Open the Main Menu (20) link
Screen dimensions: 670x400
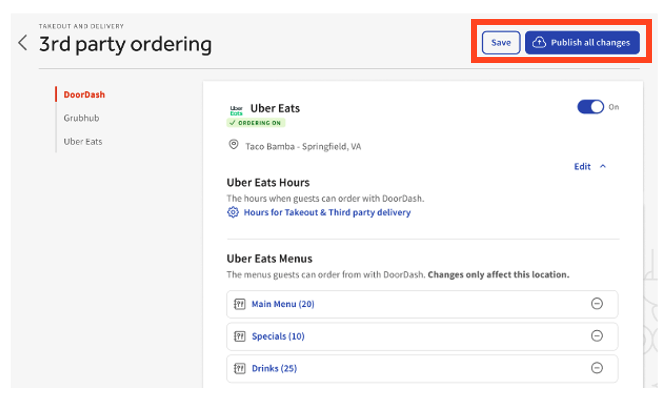point(283,304)
